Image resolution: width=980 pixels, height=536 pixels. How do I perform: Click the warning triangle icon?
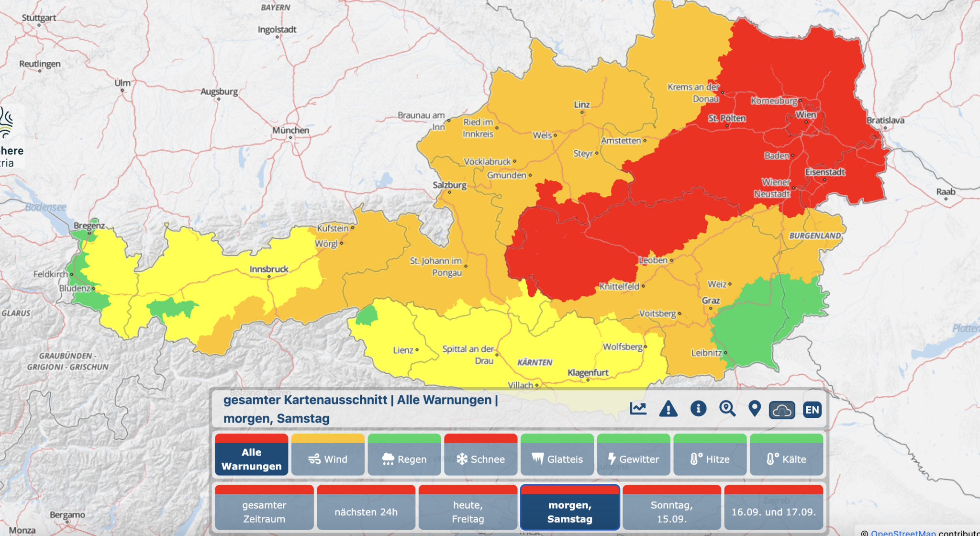pyautogui.click(x=668, y=409)
